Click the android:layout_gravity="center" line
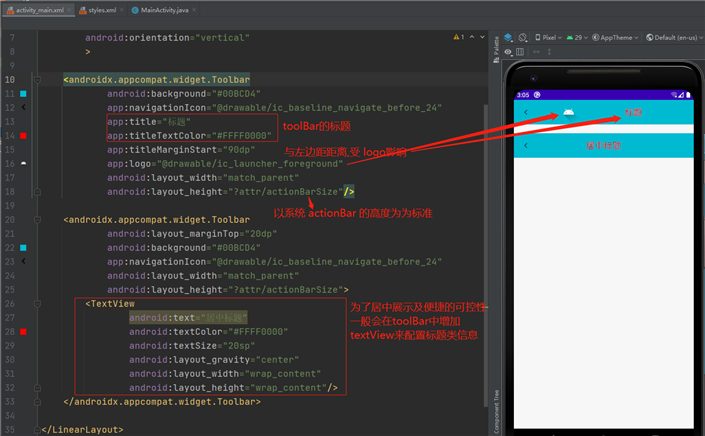Screen dimensions: 705x436 click(214, 360)
